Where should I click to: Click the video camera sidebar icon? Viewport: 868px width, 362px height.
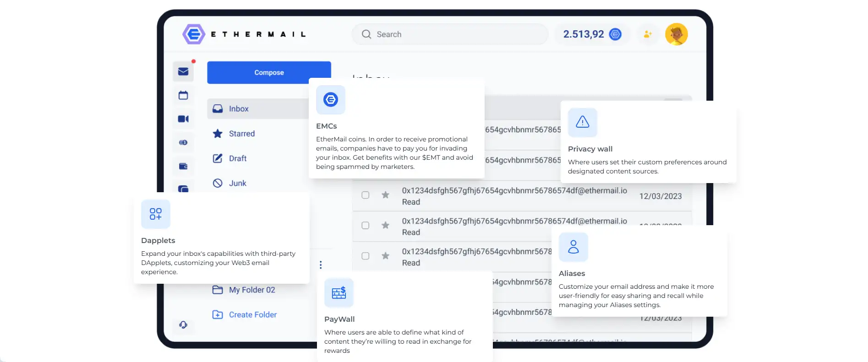[x=183, y=119]
